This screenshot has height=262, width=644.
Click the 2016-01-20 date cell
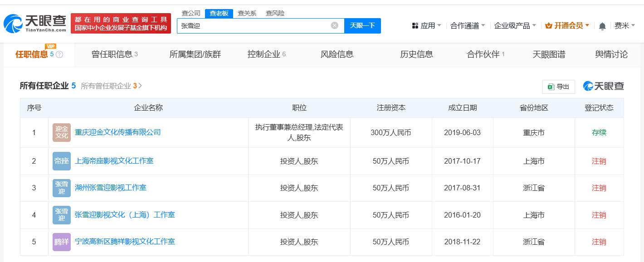click(462, 215)
